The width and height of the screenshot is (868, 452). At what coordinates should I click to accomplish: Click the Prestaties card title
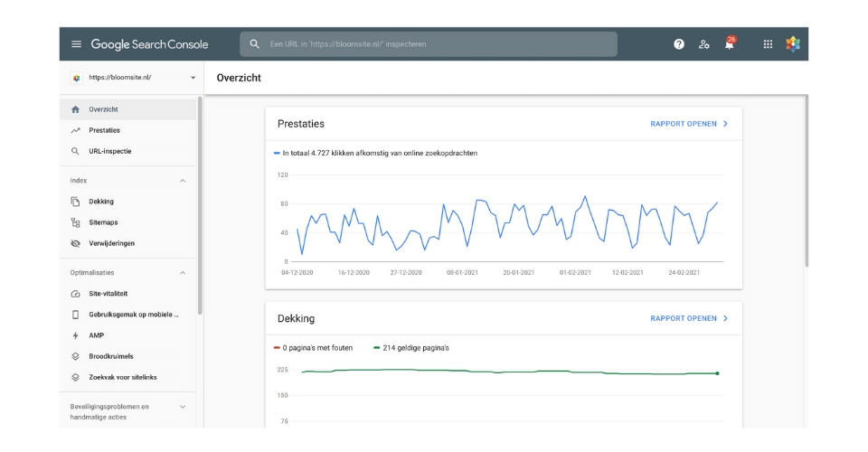(x=301, y=124)
